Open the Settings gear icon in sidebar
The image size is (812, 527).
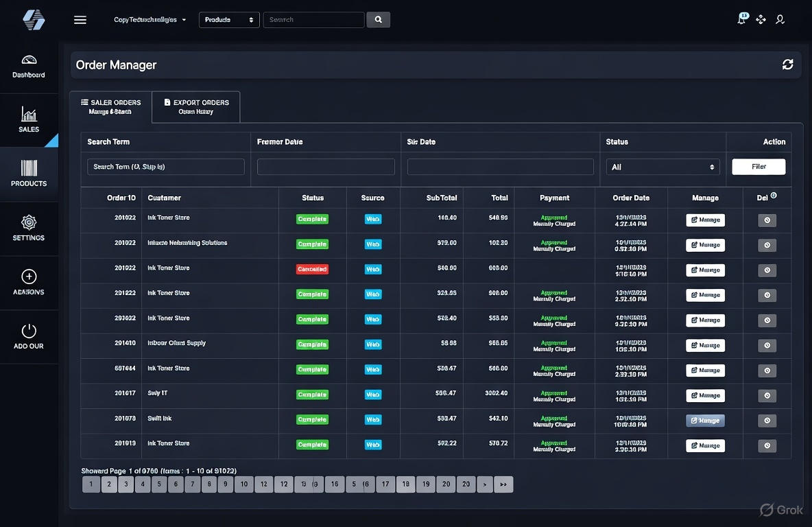(x=29, y=222)
